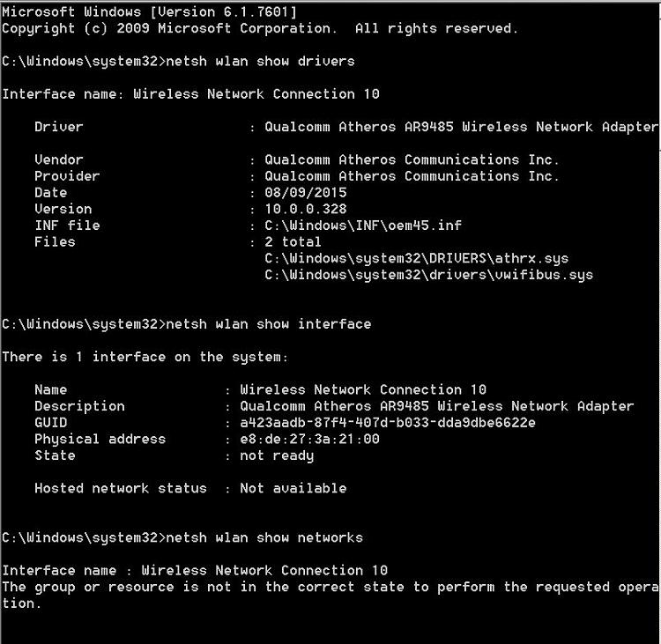
Task: Click the physical address e8:de:27:3a:21:00
Action: 310,439
